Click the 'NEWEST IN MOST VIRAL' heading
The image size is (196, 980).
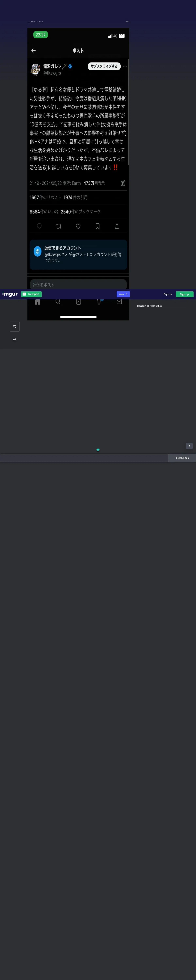[x=150, y=306]
